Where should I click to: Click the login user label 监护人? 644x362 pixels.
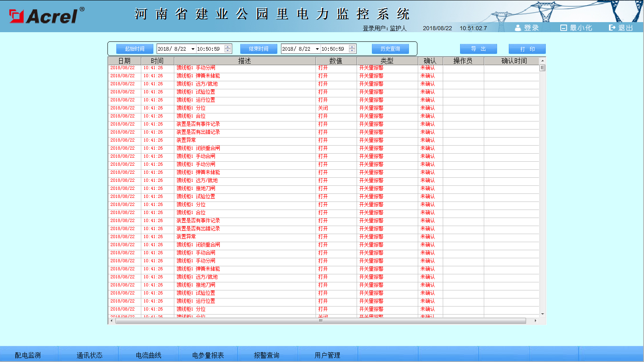click(x=398, y=28)
